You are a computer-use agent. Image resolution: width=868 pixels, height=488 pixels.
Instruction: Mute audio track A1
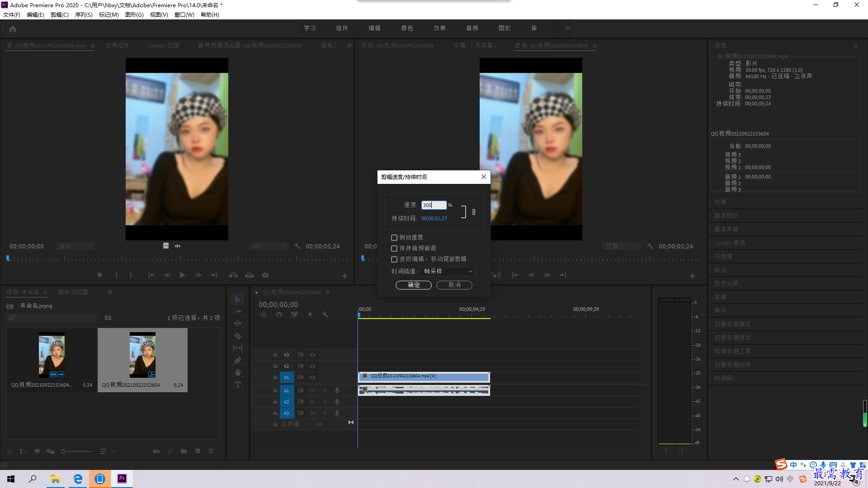[x=312, y=390]
